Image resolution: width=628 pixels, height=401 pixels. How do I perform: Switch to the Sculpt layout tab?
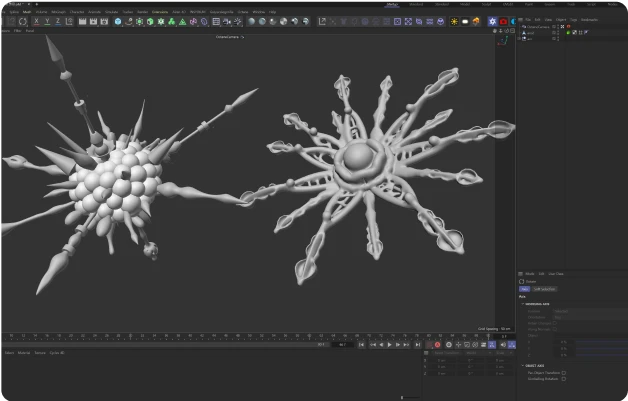point(486,4)
